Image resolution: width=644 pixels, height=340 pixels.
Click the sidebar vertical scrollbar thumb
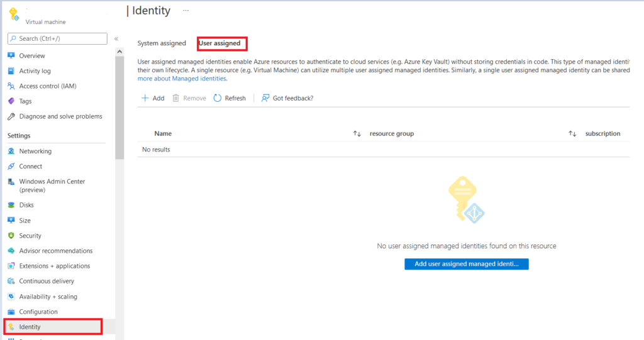(119, 107)
